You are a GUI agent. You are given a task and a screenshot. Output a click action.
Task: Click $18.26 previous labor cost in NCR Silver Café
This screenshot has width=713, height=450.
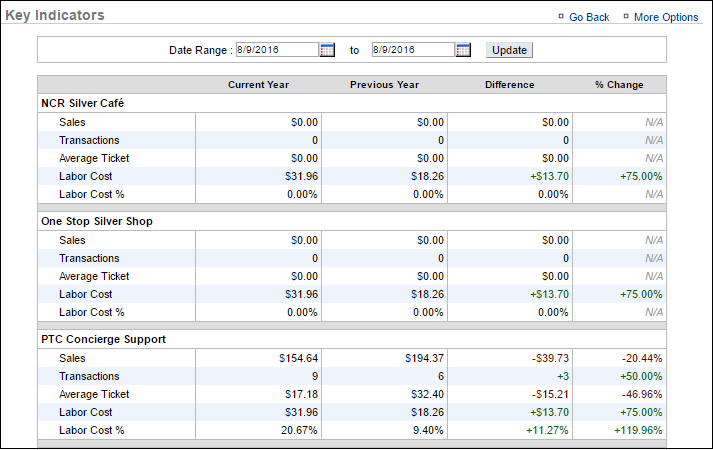tap(427, 176)
